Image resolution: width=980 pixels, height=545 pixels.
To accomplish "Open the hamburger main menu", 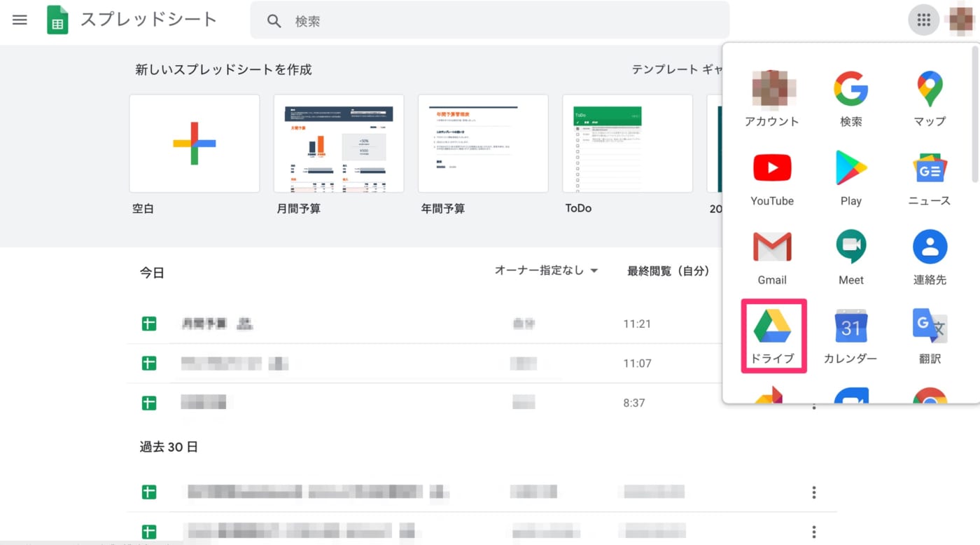I will click(x=20, y=20).
